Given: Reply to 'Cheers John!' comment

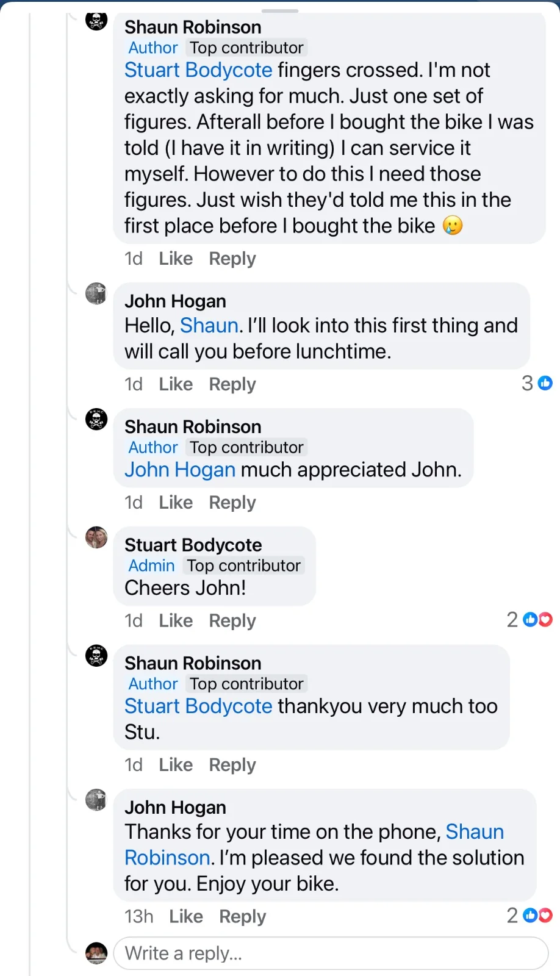Looking at the screenshot, I should pos(232,621).
